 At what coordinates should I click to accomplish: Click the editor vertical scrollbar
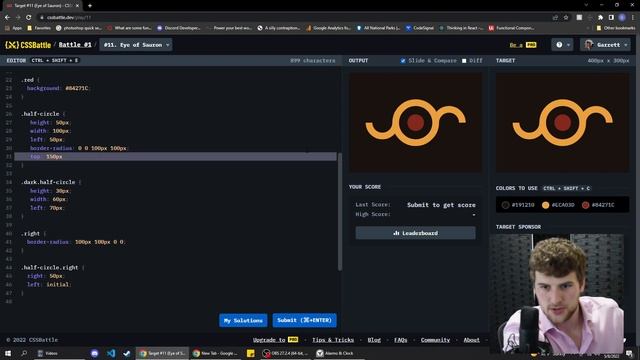[340, 211]
